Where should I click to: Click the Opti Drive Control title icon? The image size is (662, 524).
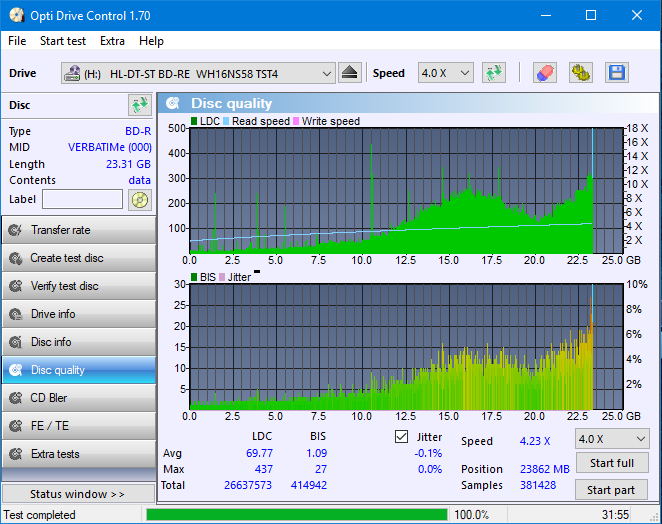pyautogui.click(x=16, y=16)
